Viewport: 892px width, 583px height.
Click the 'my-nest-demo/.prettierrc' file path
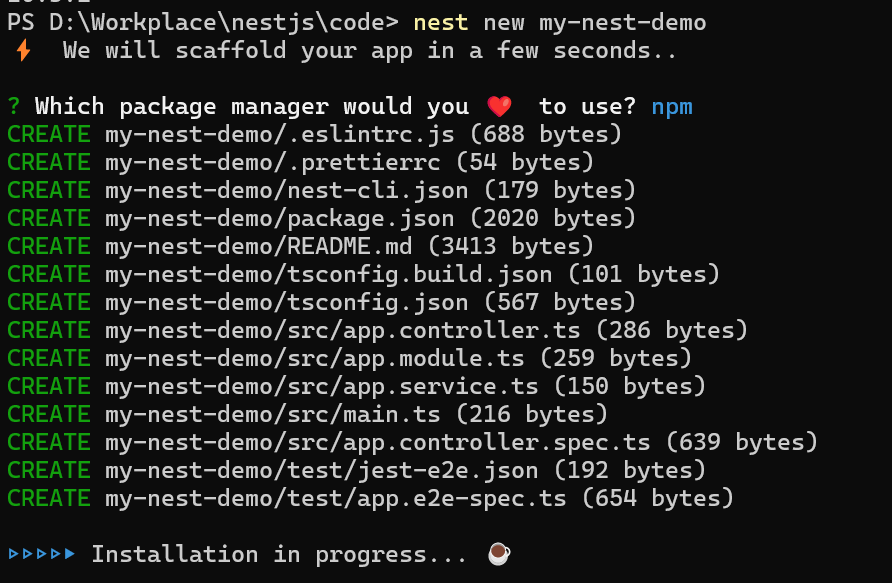[x=273, y=163]
